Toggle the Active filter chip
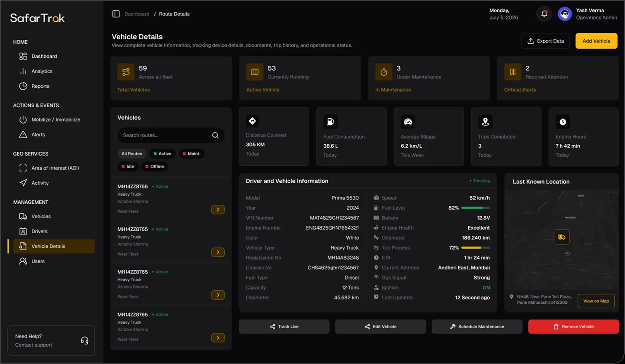This screenshot has width=625, height=364. tap(162, 154)
